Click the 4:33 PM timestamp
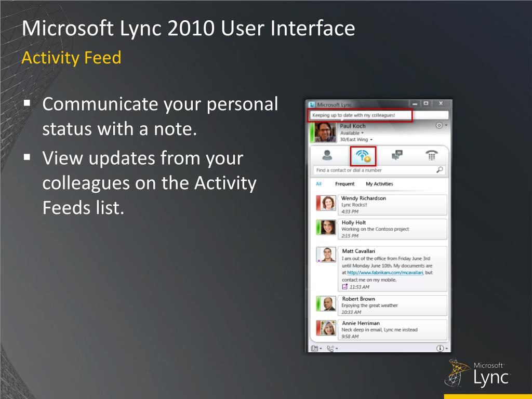The height and width of the screenshot is (399, 532). coord(350,211)
